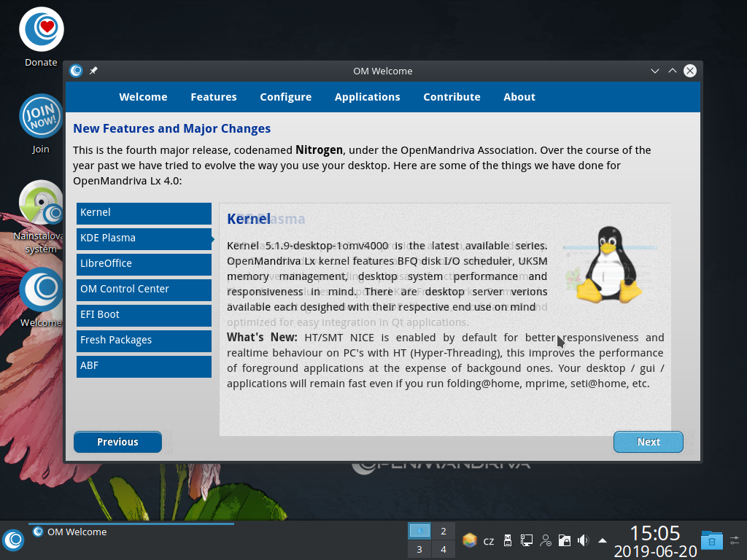The image size is (747, 560).
Task: Switch to the Applications tab
Action: point(368,97)
